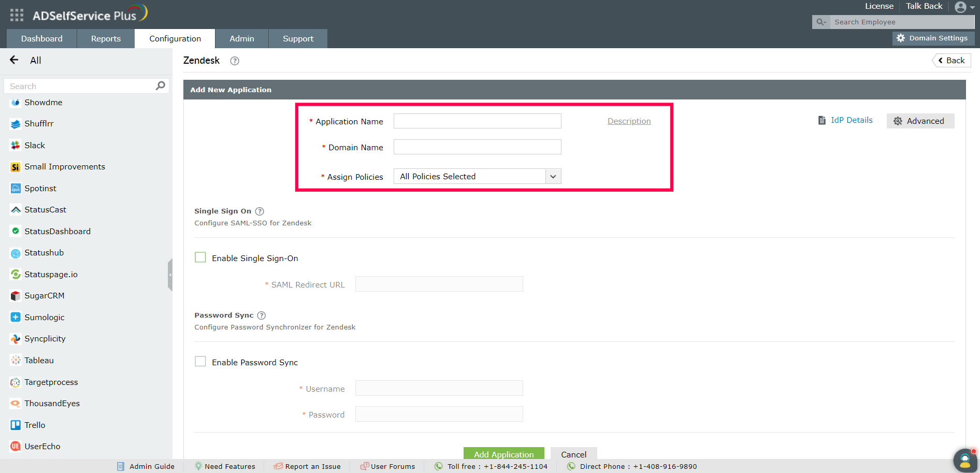The width and height of the screenshot is (980, 473).
Task: Click the Back button
Action: pyautogui.click(x=952, y=60)
